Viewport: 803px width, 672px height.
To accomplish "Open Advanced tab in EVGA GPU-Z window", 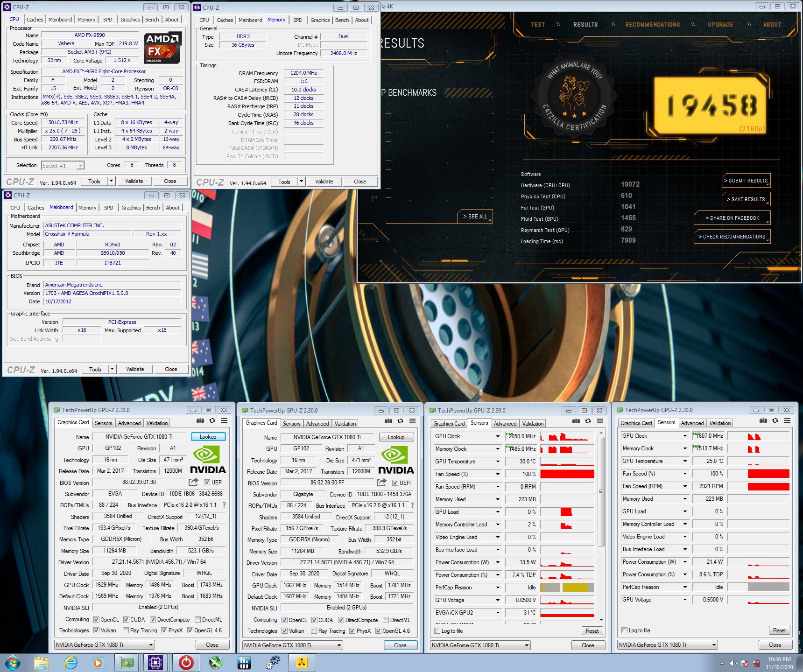I will (x=129, y=423).
